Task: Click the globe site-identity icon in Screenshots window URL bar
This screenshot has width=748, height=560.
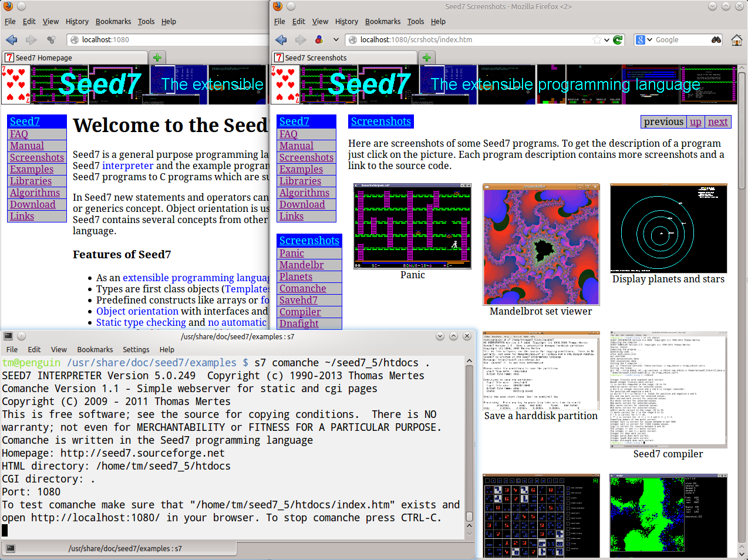Action: click(x=352, y=40)
